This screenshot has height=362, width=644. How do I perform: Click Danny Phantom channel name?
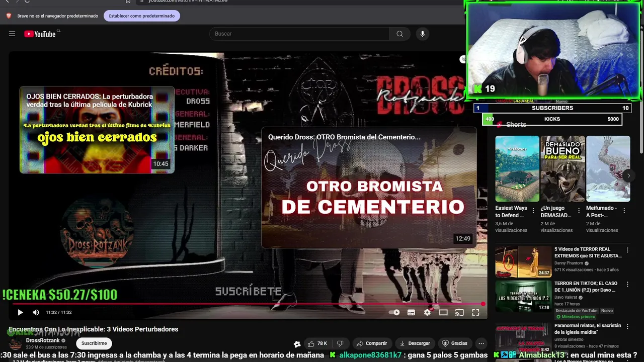pyautogui.click(x=569, y=263)
